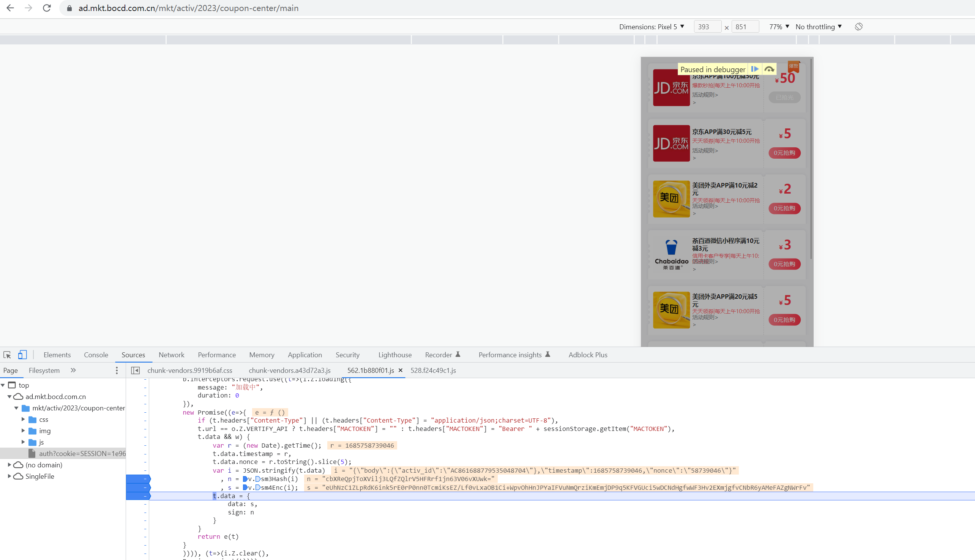Switch to the Network tab
Screen dimensions: 975x560
coord(171,355)
